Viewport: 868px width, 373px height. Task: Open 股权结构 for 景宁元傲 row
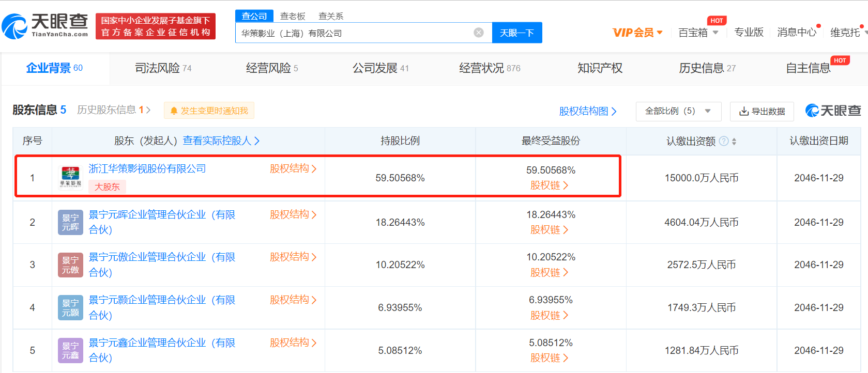tap(293, 257)
